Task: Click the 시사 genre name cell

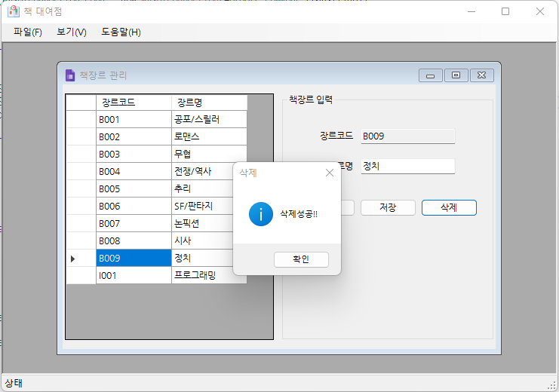Action: [x=202, y=241]
